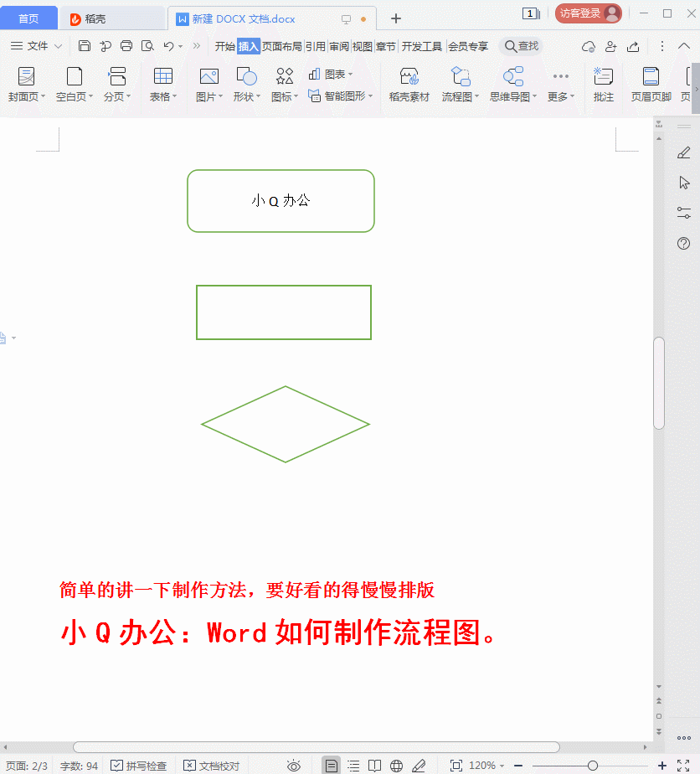Expand undo history dropdown arrow
Screen dimensions: 700x774
[x=181, y=46]
